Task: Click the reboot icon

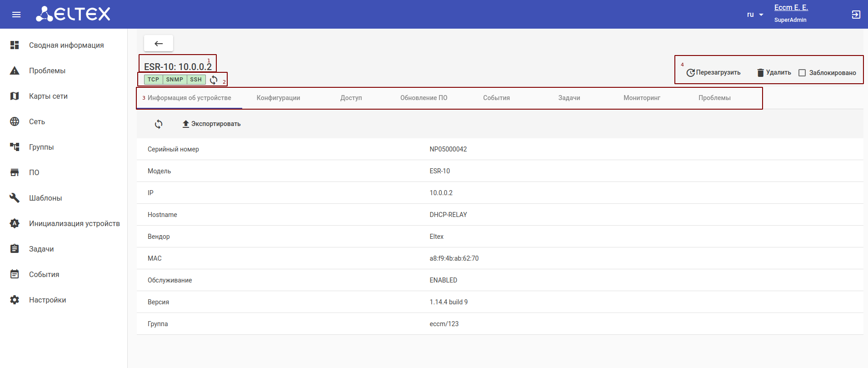Action: [x=690, y=73]
